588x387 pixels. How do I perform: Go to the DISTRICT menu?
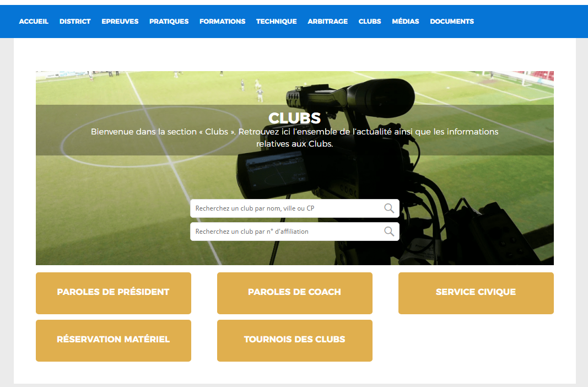tap(75, 21)
